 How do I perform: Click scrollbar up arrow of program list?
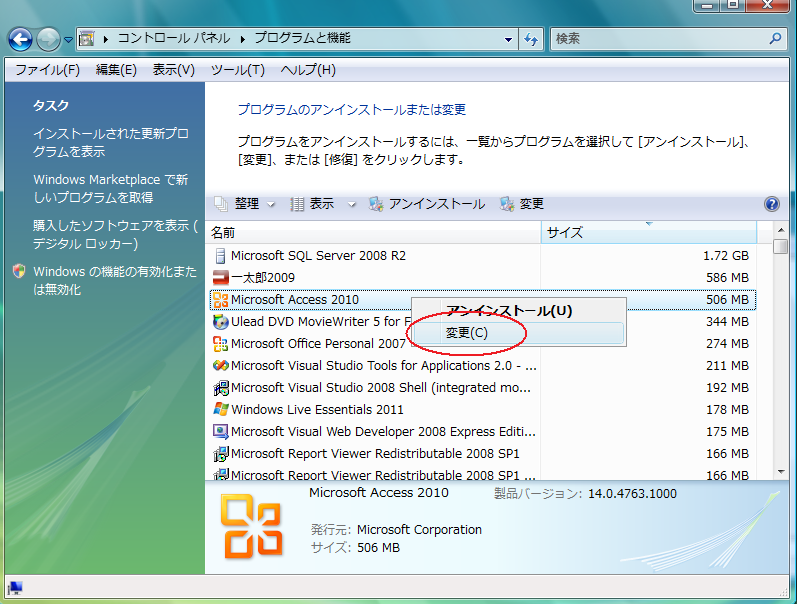coord(781,230)
